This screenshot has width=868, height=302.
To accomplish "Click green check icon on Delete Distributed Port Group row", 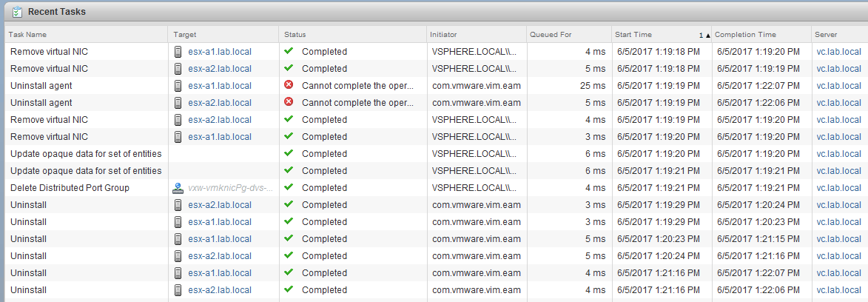I will pos(289,188).
